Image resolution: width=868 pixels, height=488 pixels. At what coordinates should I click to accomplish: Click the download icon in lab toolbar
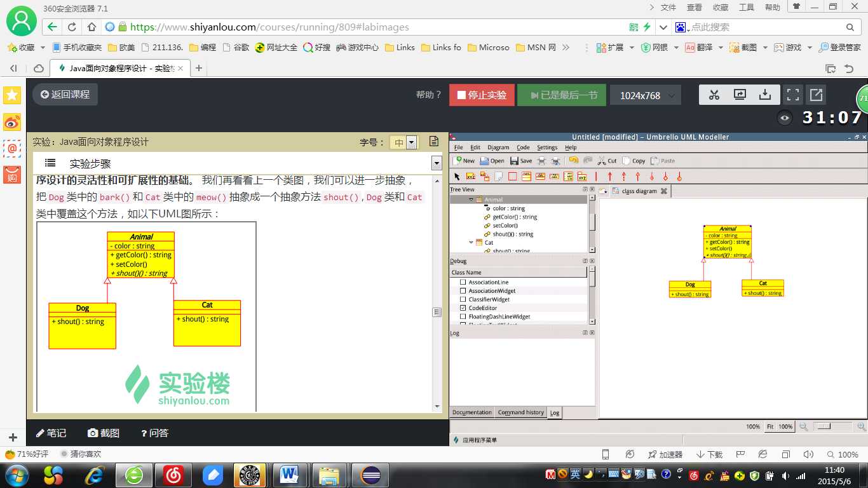pyautogui.click(x=765, y=95)
